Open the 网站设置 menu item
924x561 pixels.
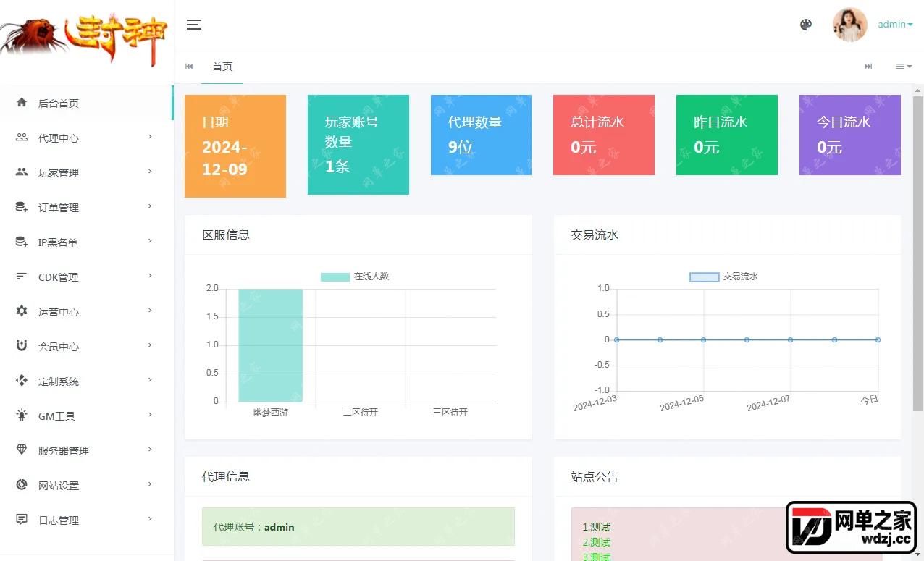coord(87,485)
